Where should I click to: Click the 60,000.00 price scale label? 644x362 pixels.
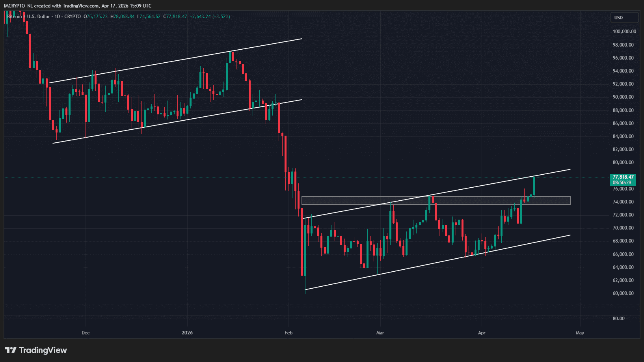pyautogui.click(x=623, y=293)
